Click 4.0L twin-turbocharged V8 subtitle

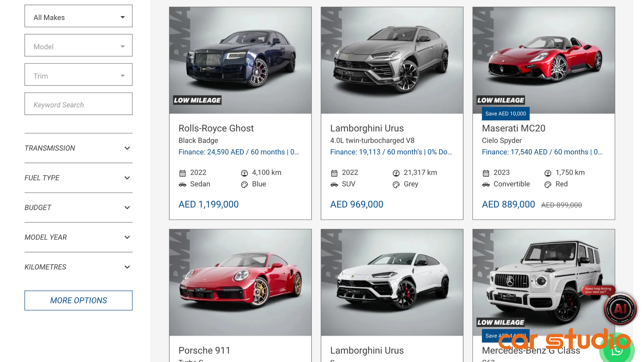372,140
